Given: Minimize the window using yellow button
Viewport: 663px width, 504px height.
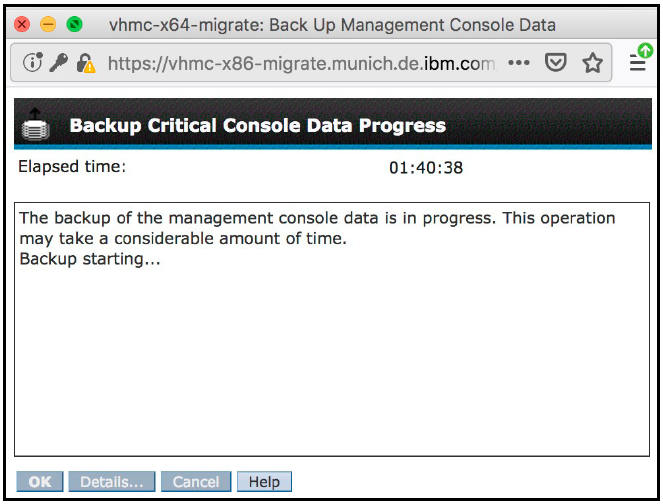Looking at the screenshot, I should [x=48, y=23].
